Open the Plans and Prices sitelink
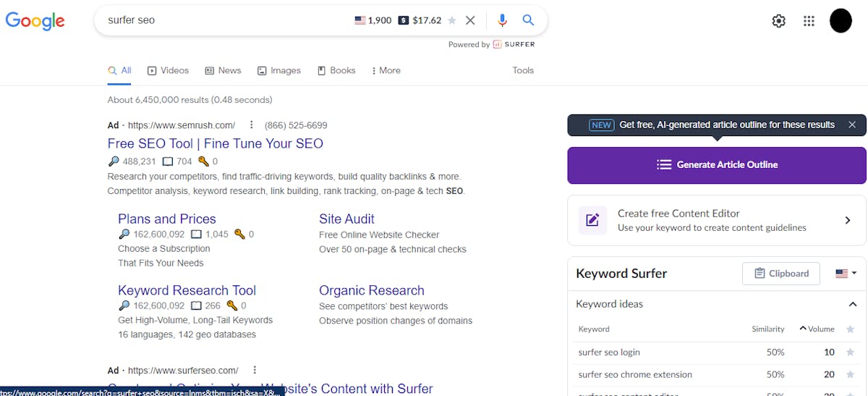Screen dimensions: 868x396 point(167,219)
